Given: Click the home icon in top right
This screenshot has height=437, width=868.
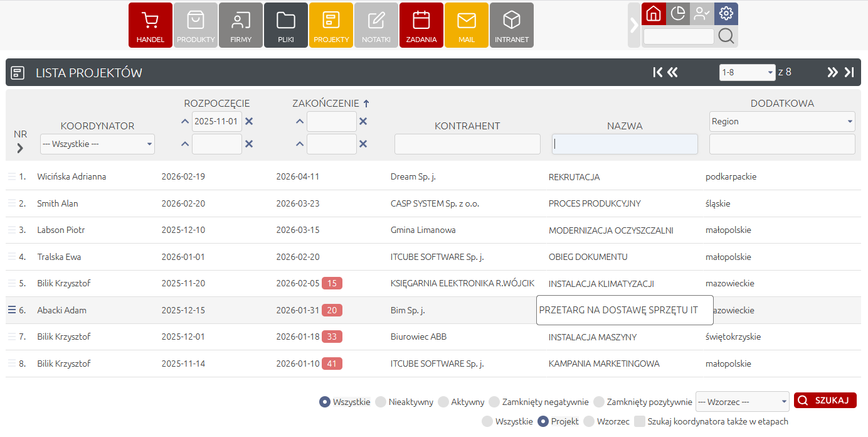Looking at the screenshot, I should (654, 14).
